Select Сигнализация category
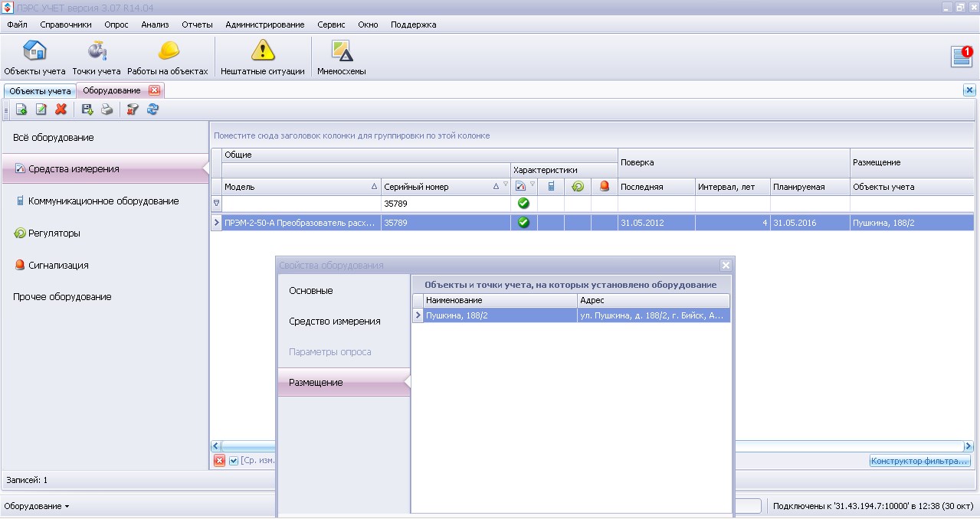The height and width of the screenshot is (519, 980). coord(105,265)
